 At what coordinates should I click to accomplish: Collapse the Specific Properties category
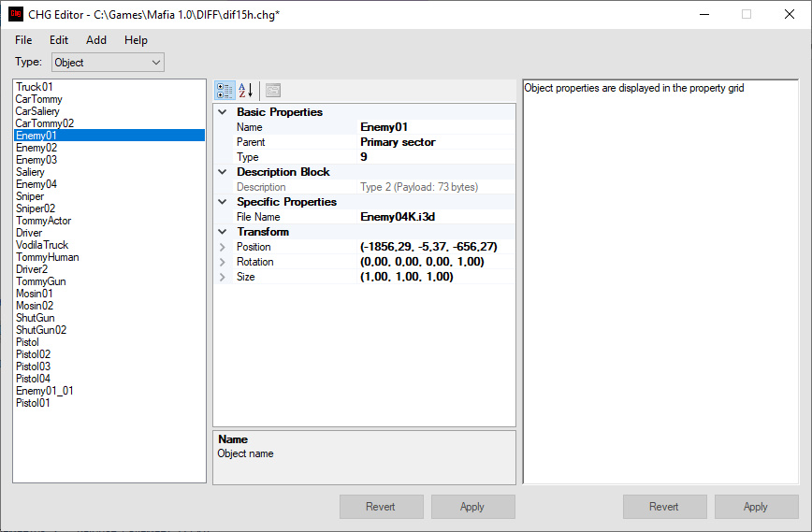click(x=223, y=202)
